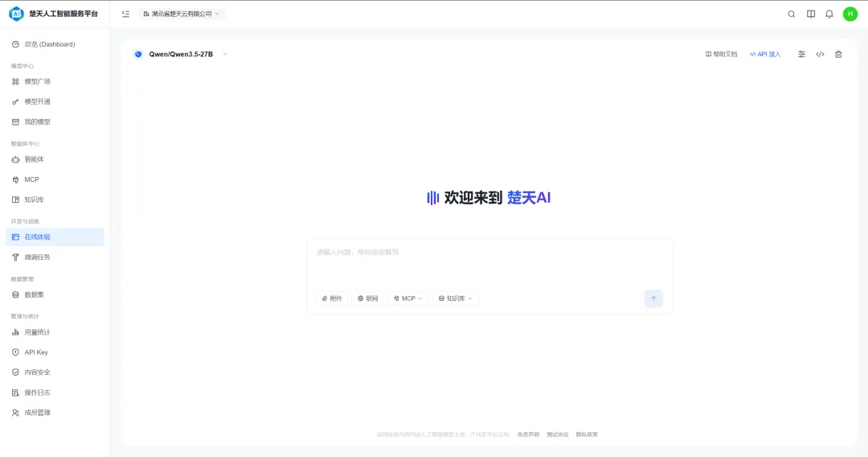868x457 pixels.
Task: Expand the Qwen/Qwen3.5-27B model selector
Action: click(181, 54)
